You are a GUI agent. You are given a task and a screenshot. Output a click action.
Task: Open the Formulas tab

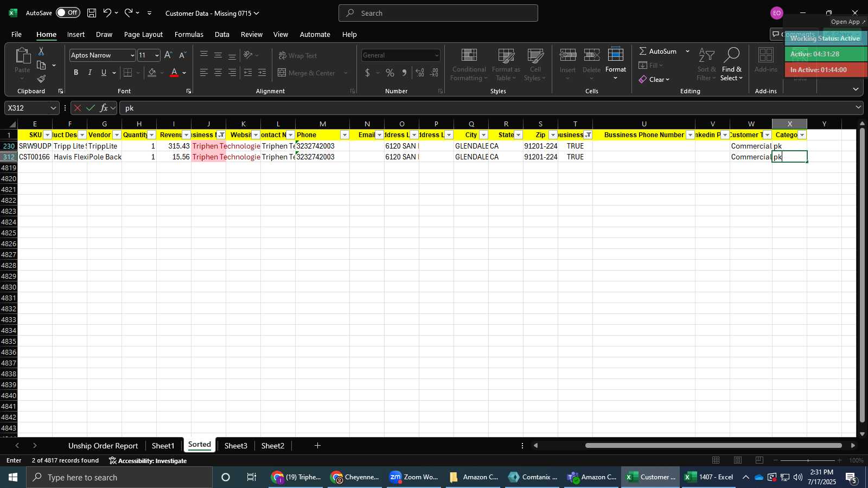pyautogui.click(x=189, y=34)
